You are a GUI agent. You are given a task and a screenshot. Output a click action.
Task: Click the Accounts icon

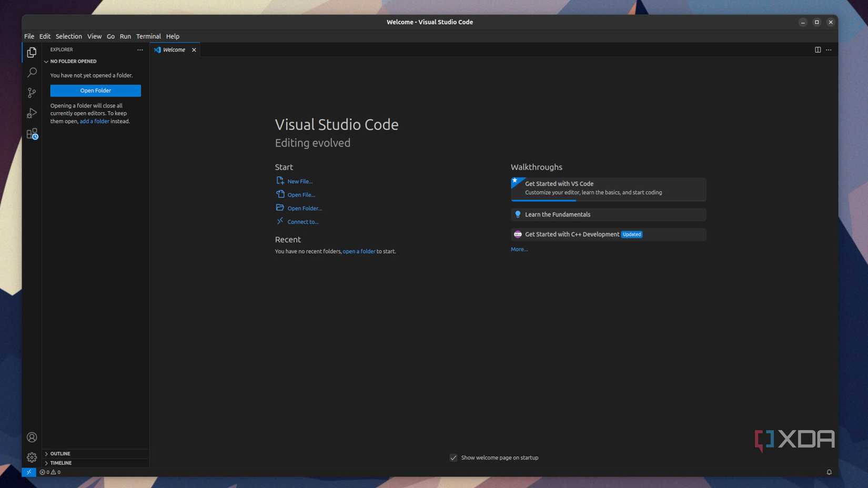tap(32, 437)
